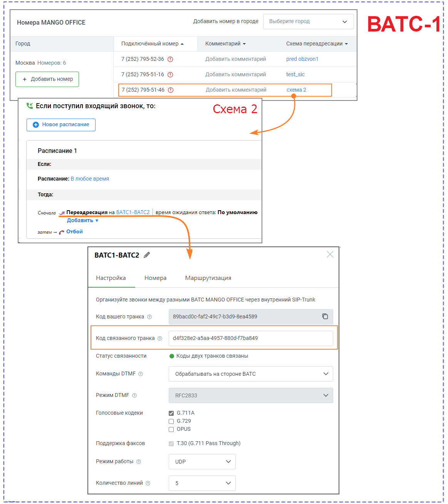Click the redirect arrow icon before Переадресация
This screenshot has width=448, height=504.
[x=62, y=213]
